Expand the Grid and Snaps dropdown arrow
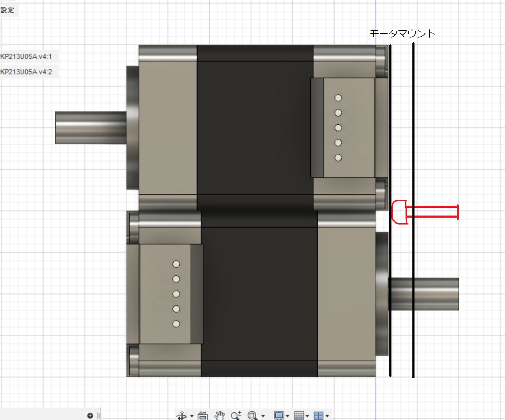The height and width of the screenshot is (420, 505). [307, 416]
